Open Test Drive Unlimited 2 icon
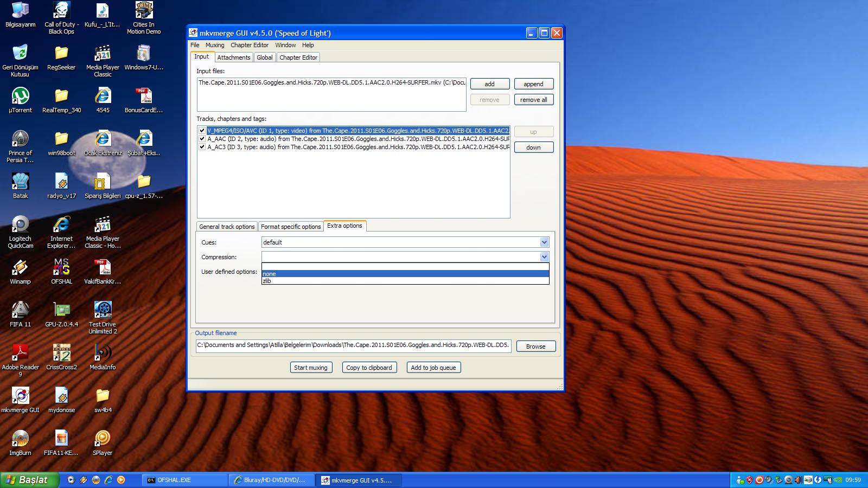Viewport: 868px width, 488px height. [103, 318]
